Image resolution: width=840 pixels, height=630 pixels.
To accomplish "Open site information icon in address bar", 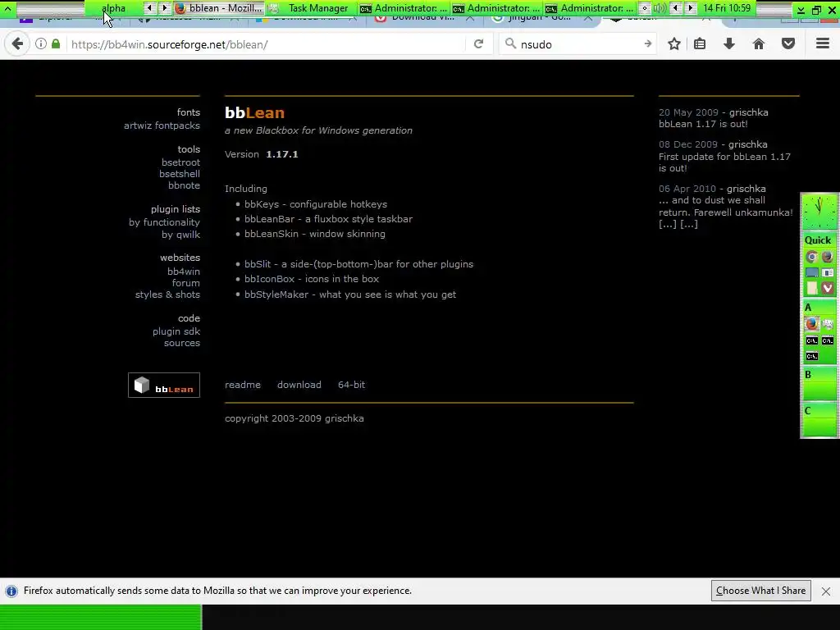I will (41, 44).
